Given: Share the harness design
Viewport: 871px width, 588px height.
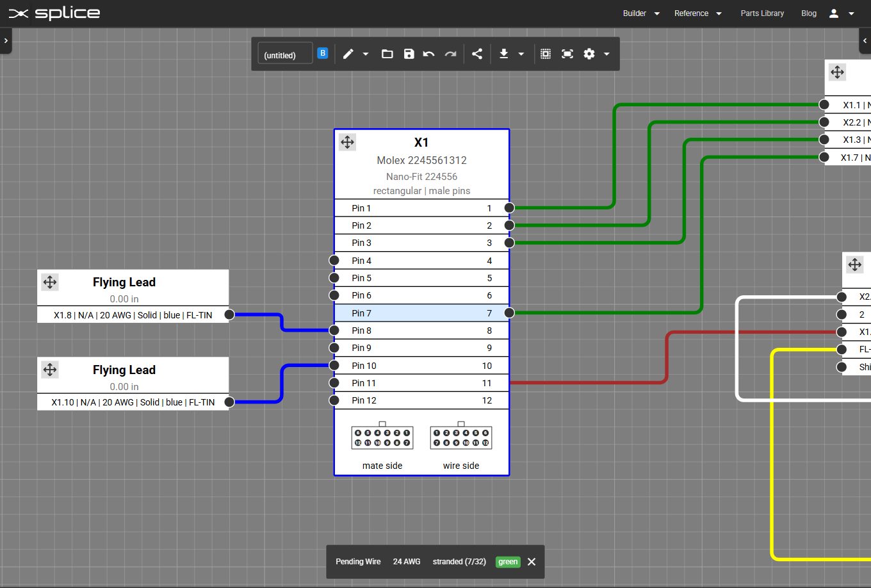Looking at the screenshot, I should (x=477, y=54).
